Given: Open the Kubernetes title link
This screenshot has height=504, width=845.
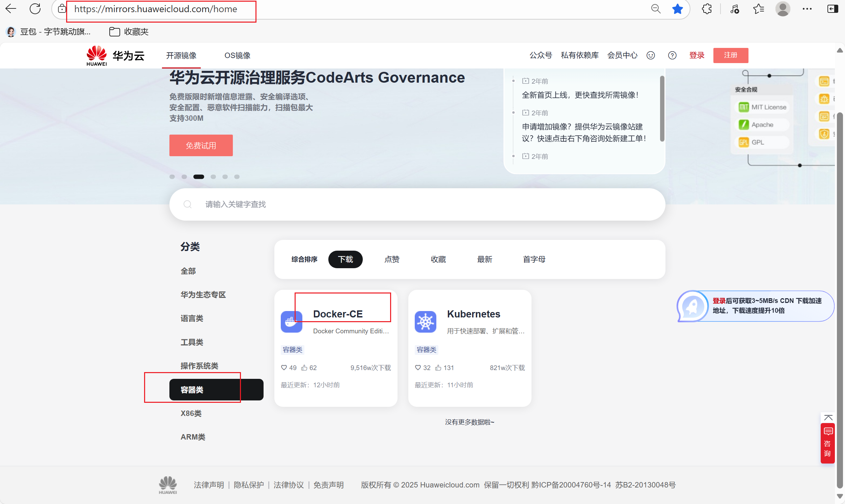Looking at the screenshot, I should click(x=473, y=314).
